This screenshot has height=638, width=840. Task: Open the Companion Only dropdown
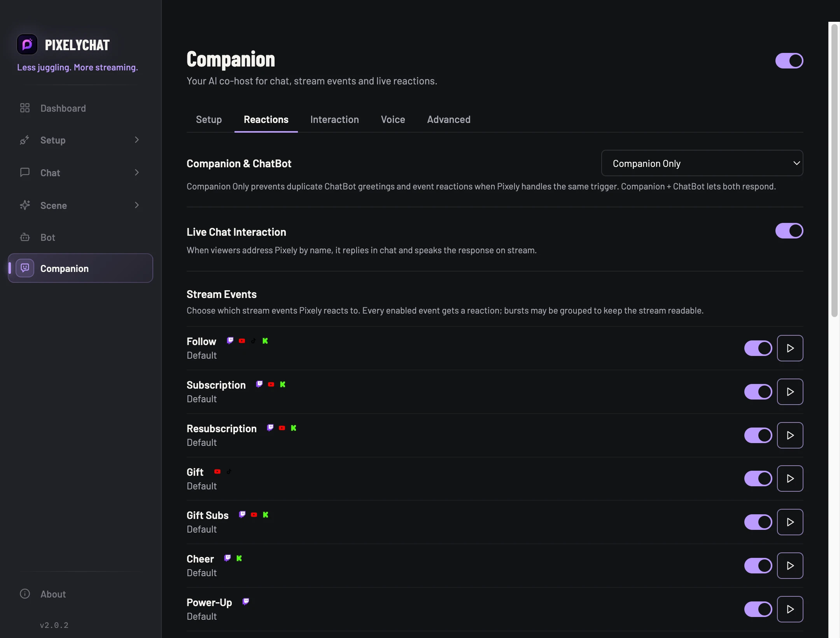click(x=702, y=163)
